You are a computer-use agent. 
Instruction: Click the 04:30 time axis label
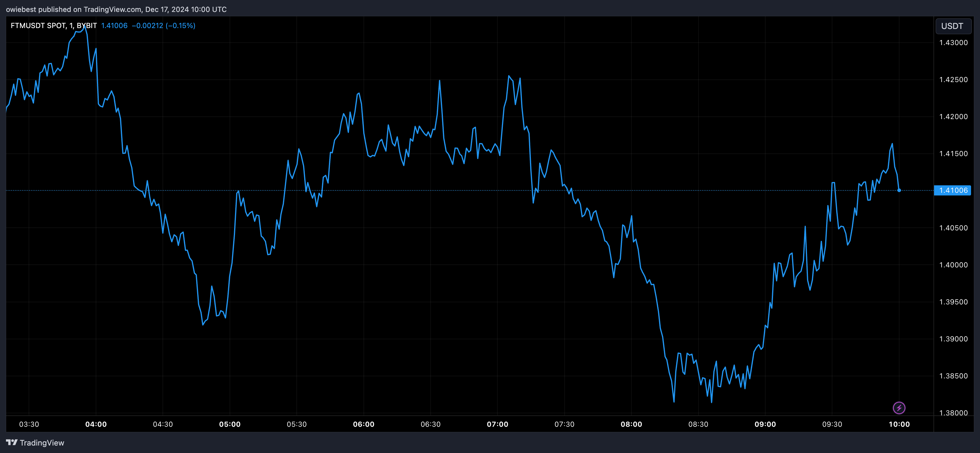tap(163, 424)
